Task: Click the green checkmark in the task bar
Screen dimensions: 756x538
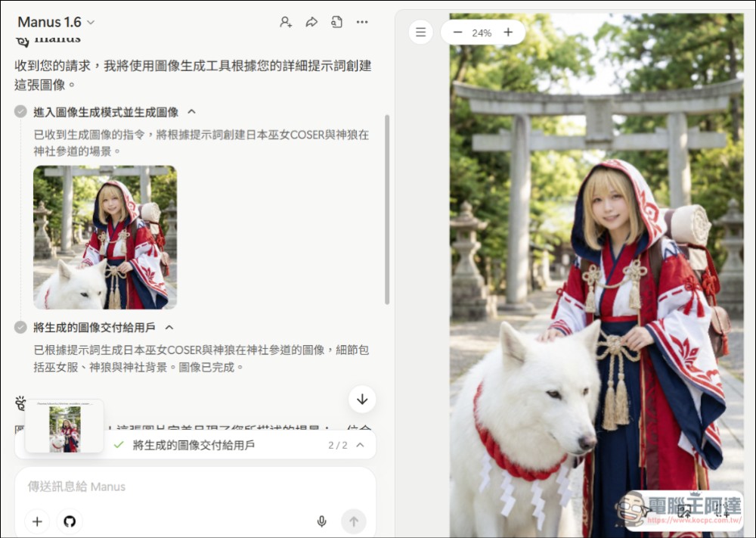Action: (x=119, y=445)
